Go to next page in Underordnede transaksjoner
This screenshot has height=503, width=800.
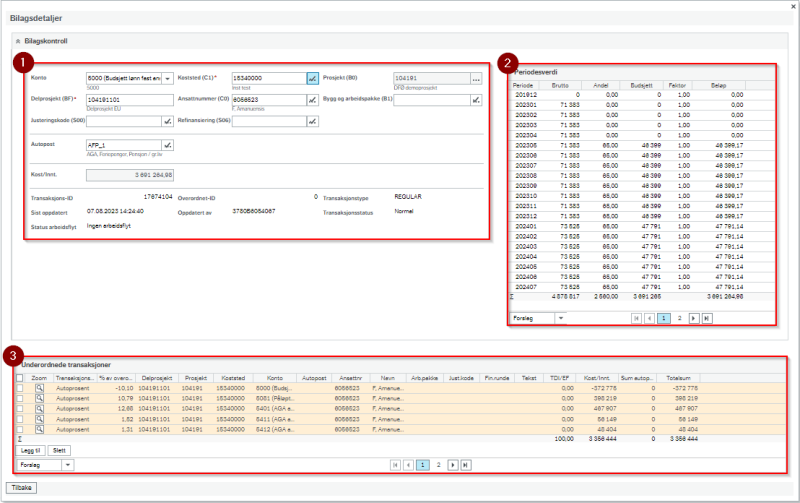[x=453, y=465]
